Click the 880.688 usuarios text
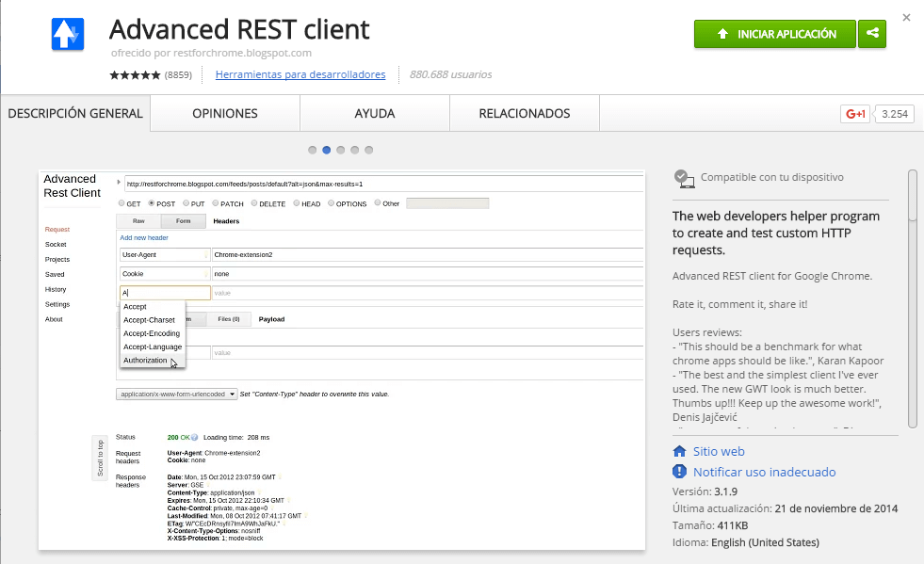Image resolution: width=924 pixels, height=564 pixels. (x=451, y=74)
